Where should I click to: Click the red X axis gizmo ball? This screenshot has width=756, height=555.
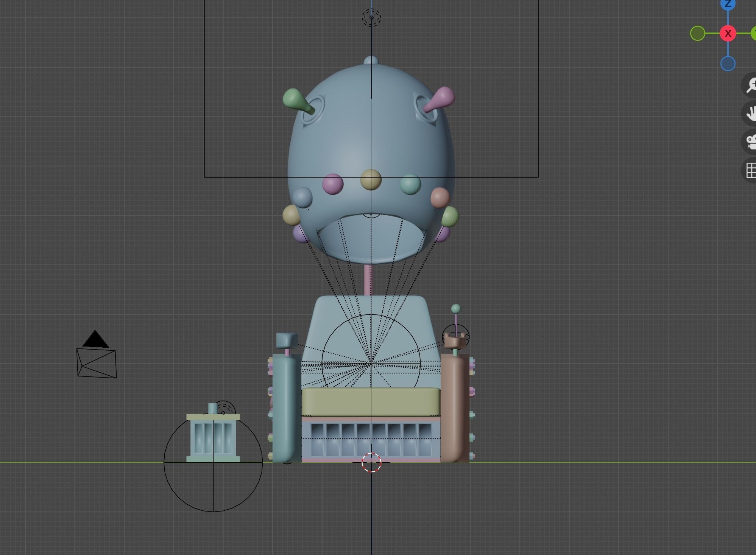coord(728,33)
